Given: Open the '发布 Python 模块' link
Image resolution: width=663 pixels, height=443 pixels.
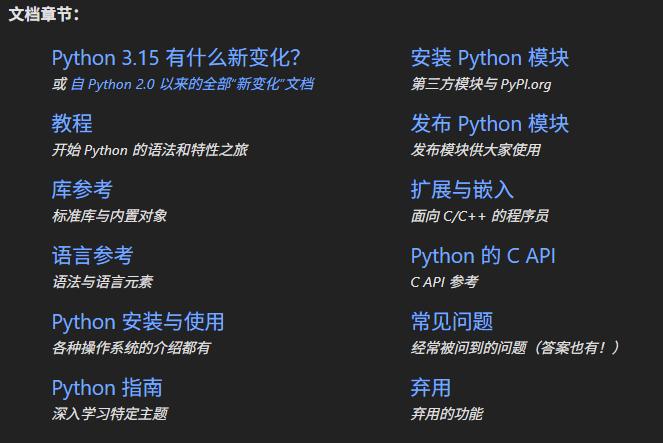Looking at the screenshot, I should [490, 123].
